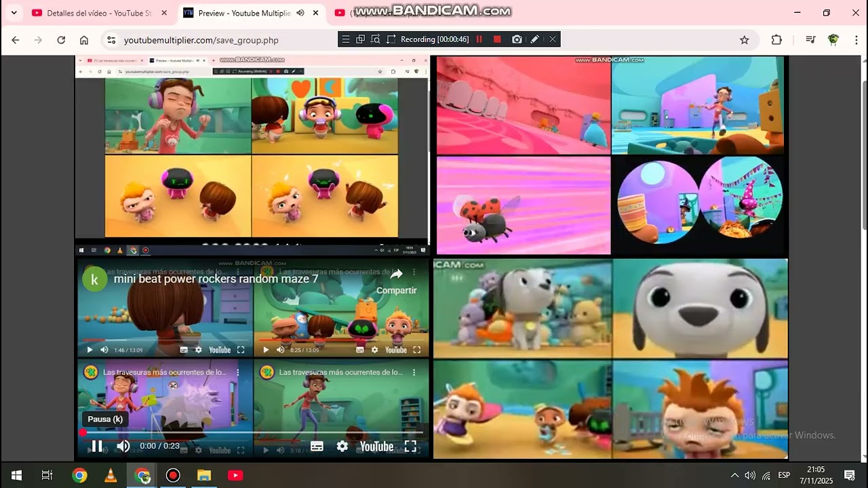Viewport: 868px width, 488px height.
Task: Mute the small video showing 1:46 / 13:09
Action: pyautogui.click(x=104, y=350)
